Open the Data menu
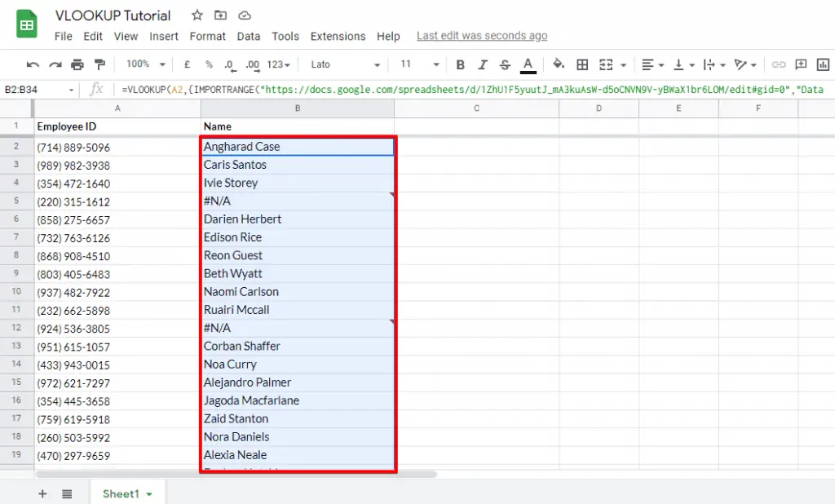The width and height of the screenshot is (835, 504). (x=249, y=36)
